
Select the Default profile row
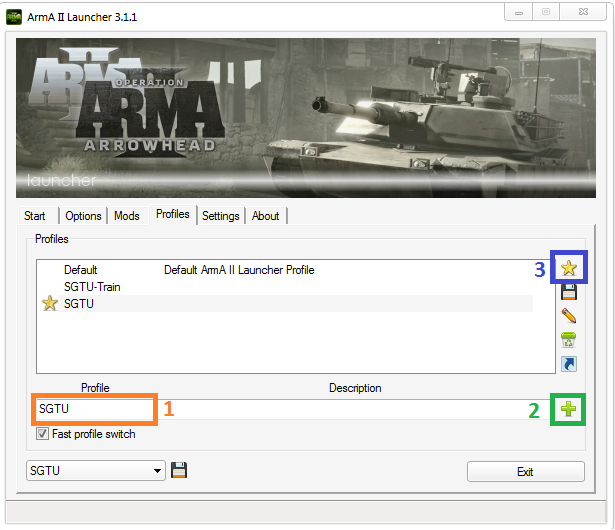pyautogui.click(x=286, y=270)
